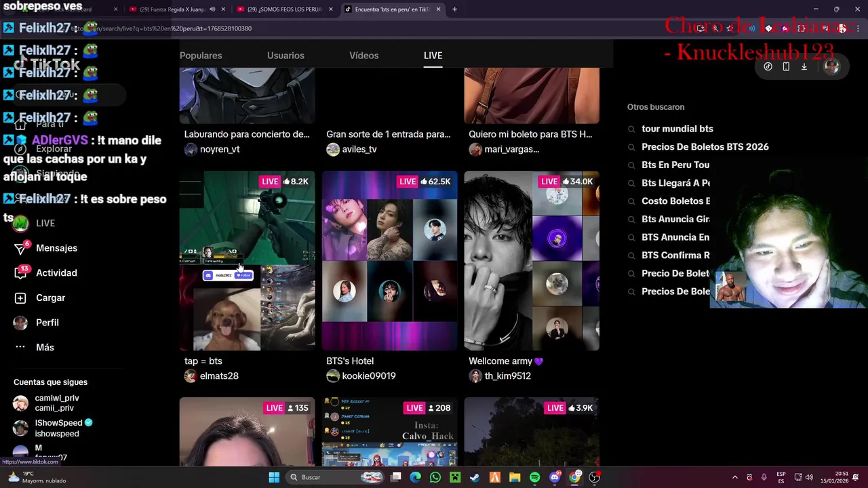Open the 'Wellcome army' live thumbnail
The height and width of the screenshot is (488, 868).
pyautogui.click(x=532, y=261)
